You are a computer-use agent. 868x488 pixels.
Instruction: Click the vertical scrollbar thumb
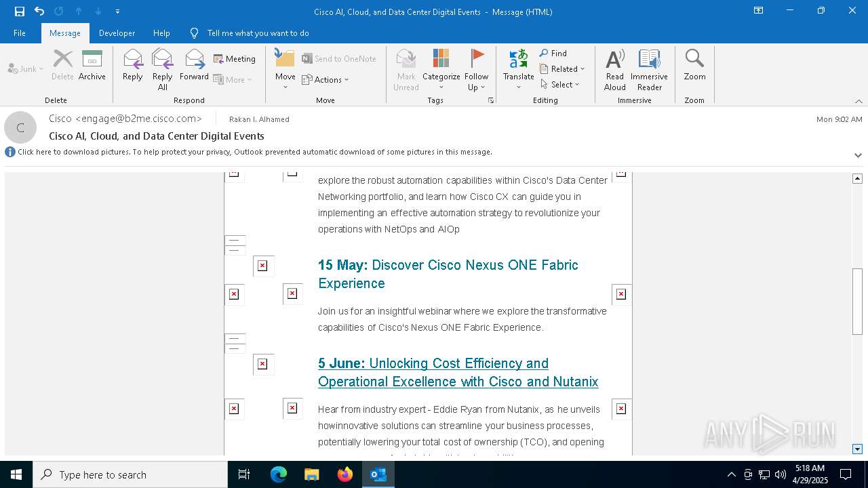(857, 302)
